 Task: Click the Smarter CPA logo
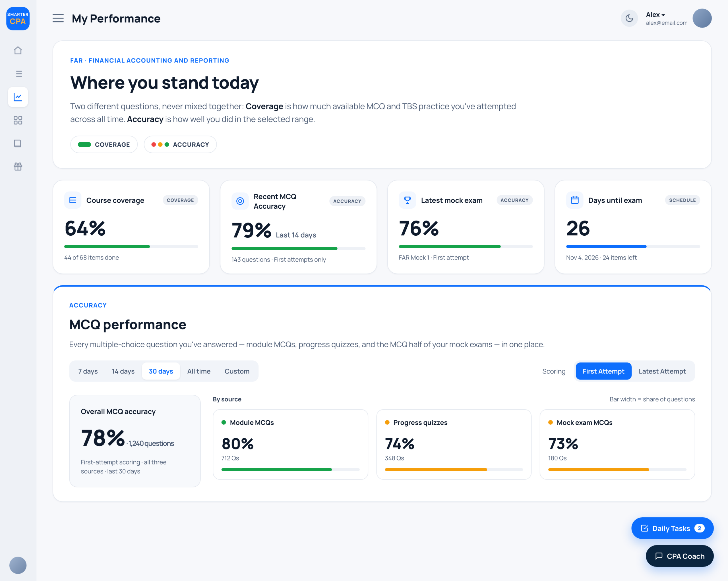tap(18, 18)
